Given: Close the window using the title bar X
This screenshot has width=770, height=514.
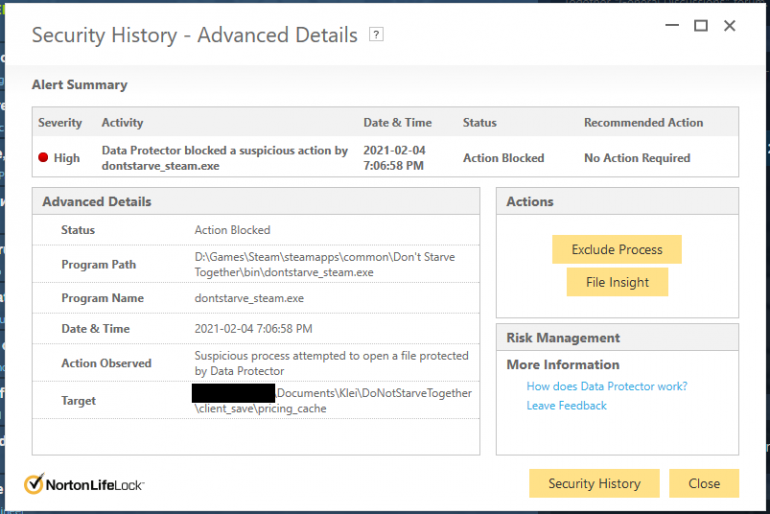Looking at the screenshot, I should (729, 26).
